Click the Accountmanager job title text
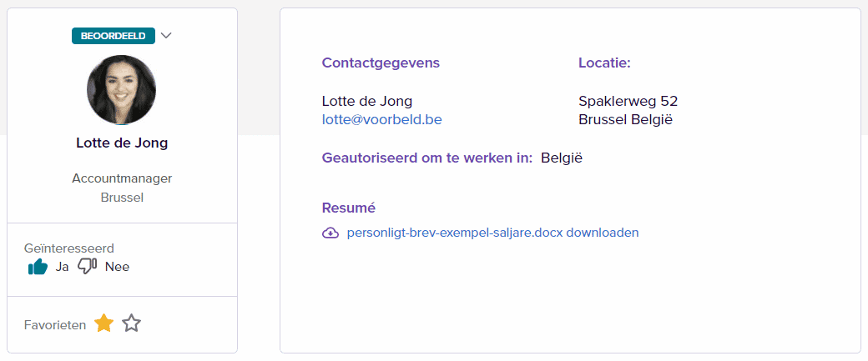868x361 pixels. pos(122,178)
